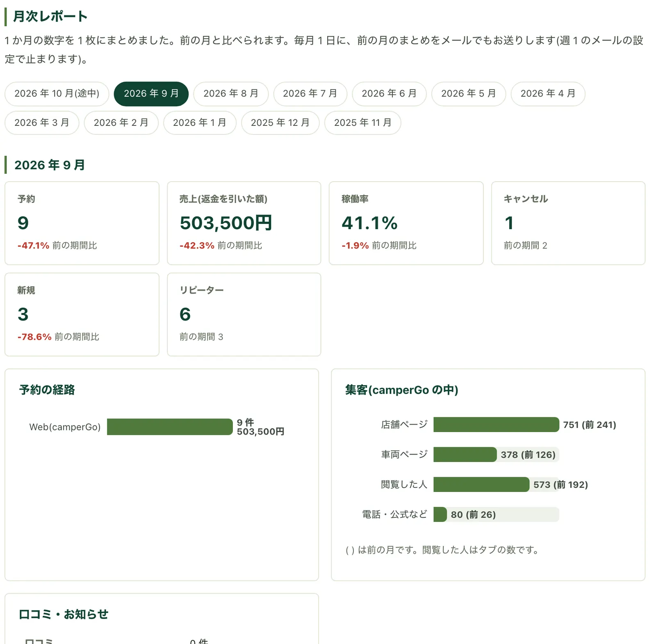This screenshot has width=656, height=644.
Task: Click the 口コミ・お知らせ heading
Action: (x=64, y=614)
